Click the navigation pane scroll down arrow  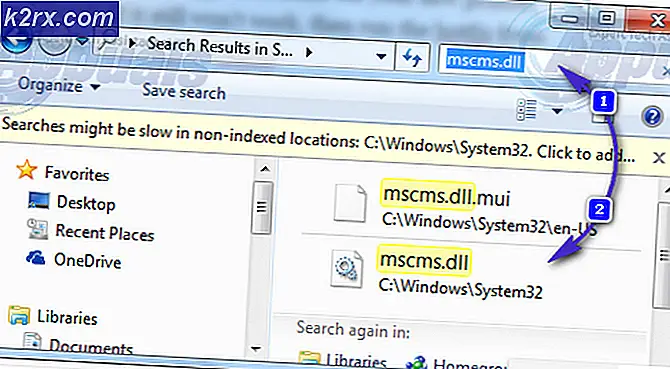(x=256, y=349)
